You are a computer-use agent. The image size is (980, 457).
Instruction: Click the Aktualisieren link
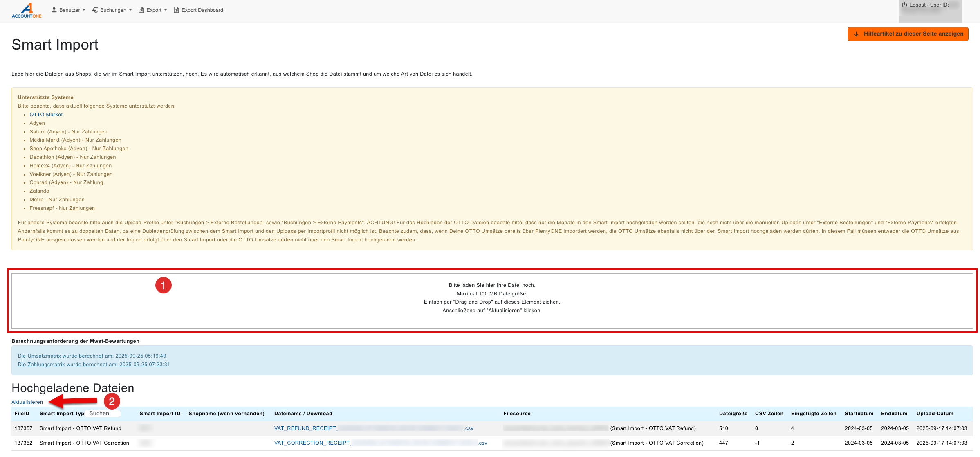click(x=27, y=402)
